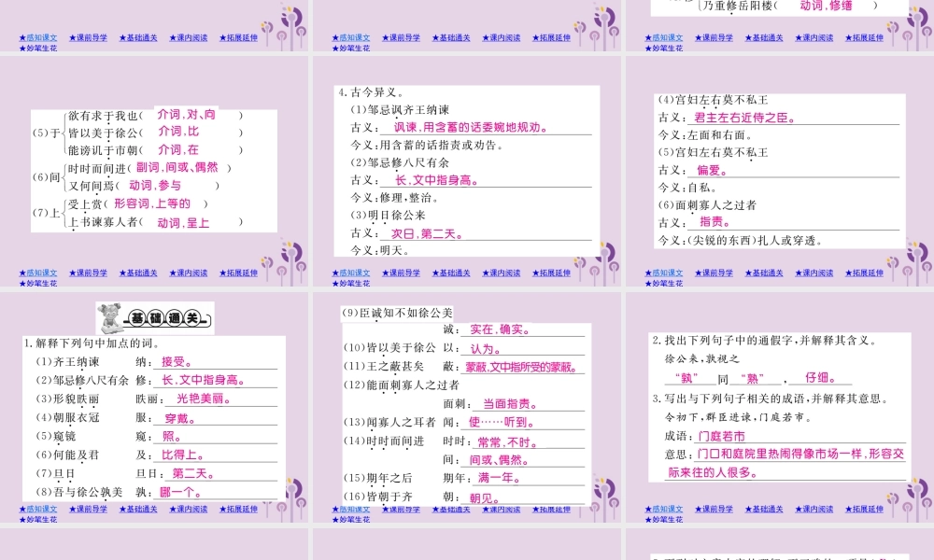Select ★基础通关 link on the 解释下列句中加点的词 slide
Screen dimensions: 934x560
[x=138, y=510]
